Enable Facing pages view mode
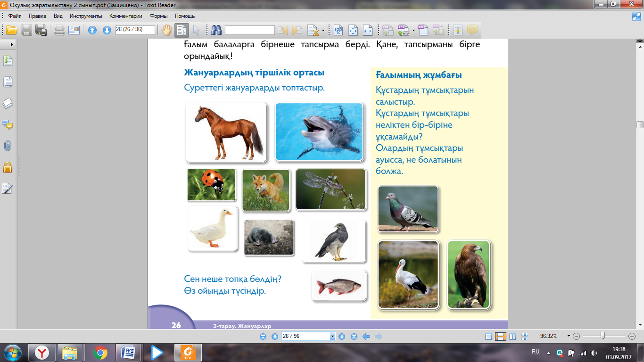The width and height of the screenshot is (644, 362). click(512, 337)
